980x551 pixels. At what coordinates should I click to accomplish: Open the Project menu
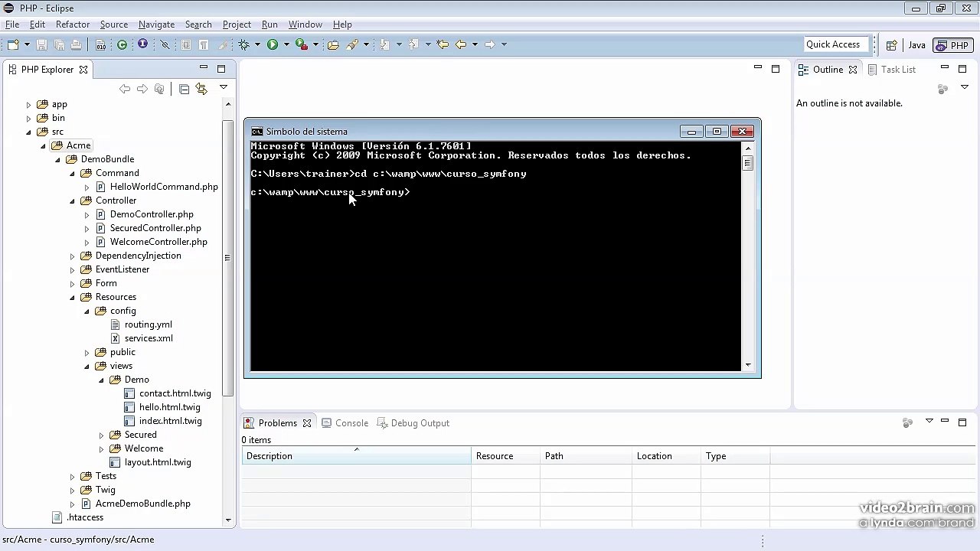(237, 24)
